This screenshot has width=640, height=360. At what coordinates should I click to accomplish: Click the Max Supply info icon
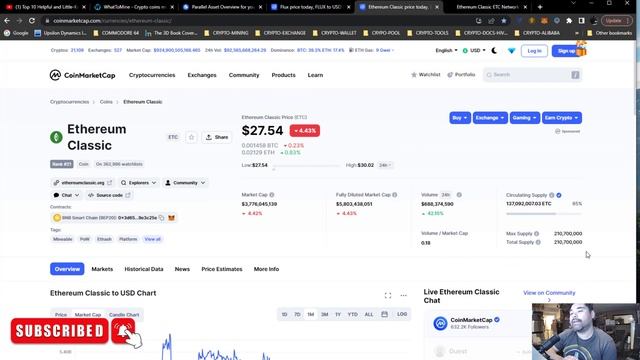pyautogui.click(x=536, y=233)
